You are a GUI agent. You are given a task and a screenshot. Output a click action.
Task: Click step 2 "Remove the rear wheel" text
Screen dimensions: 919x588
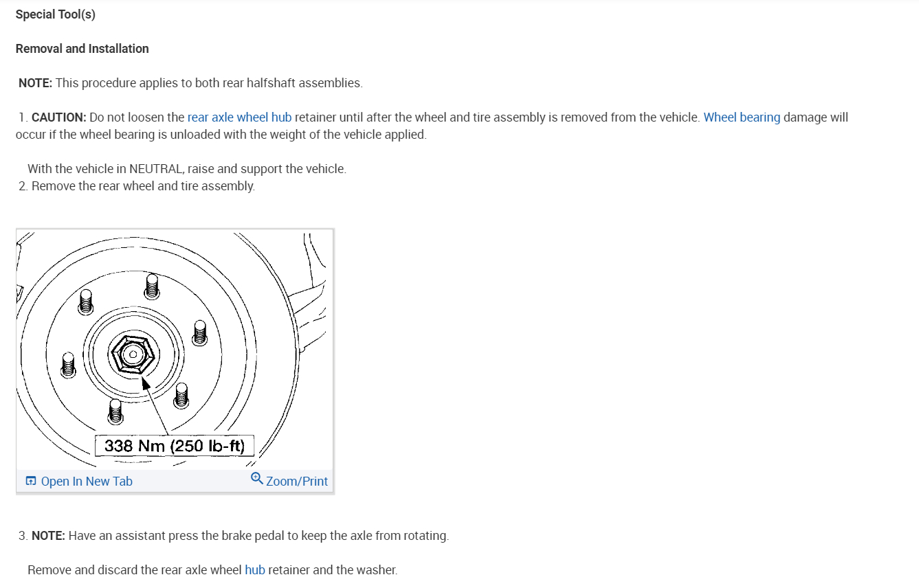143,186
